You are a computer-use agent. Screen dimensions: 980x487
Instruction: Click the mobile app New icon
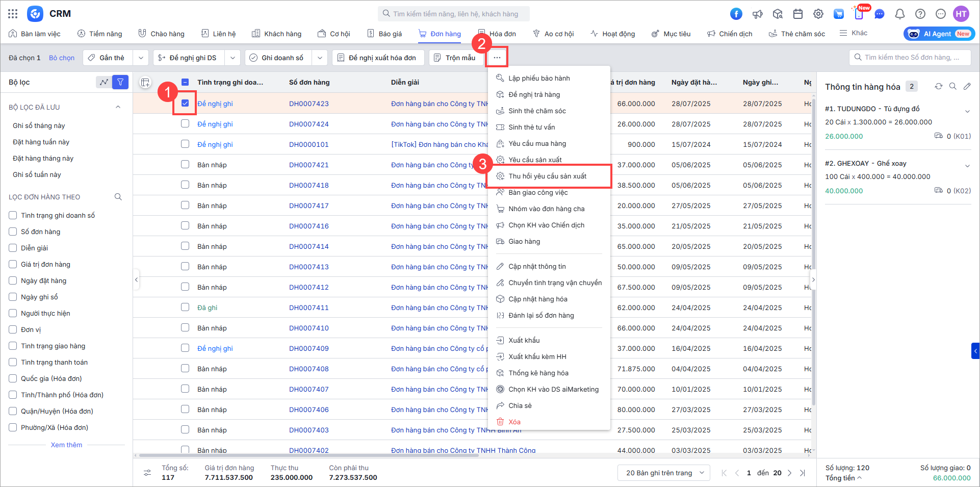click(859, 14)
